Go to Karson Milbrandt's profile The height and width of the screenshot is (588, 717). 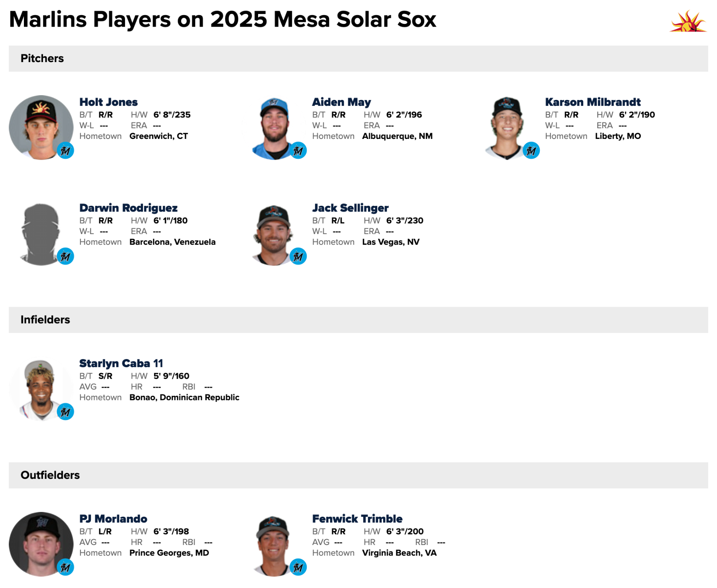tap(593, 102)
